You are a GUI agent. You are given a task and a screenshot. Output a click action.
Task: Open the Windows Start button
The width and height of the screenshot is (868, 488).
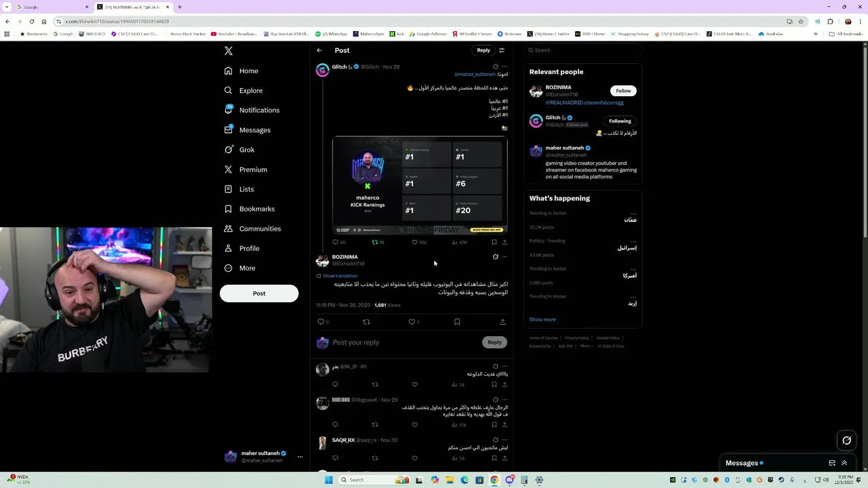tap(329, 480)
